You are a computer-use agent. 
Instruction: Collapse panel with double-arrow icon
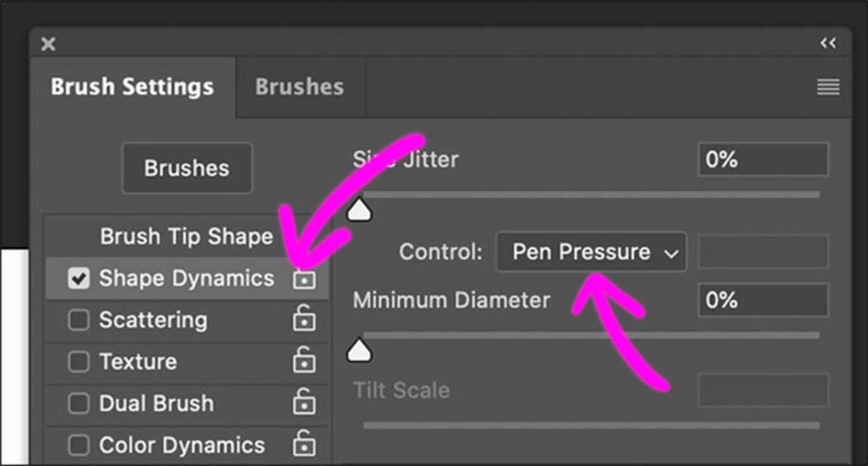point(828,43)
